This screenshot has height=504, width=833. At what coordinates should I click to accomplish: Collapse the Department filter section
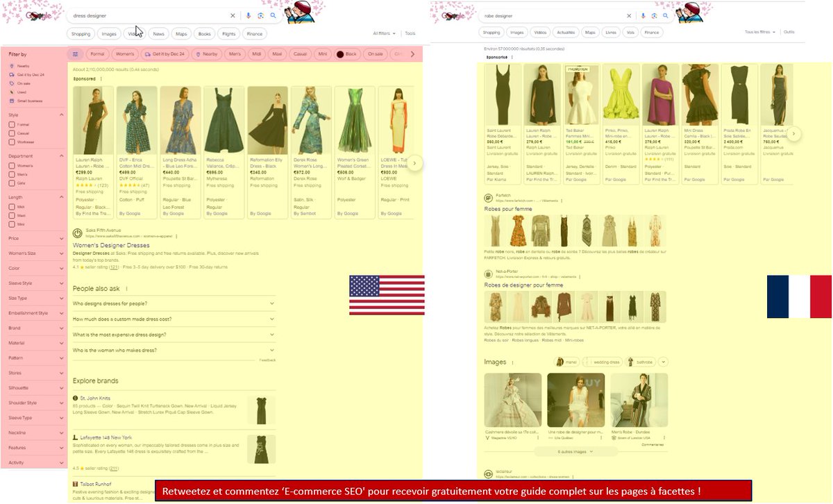click(61, 156)
